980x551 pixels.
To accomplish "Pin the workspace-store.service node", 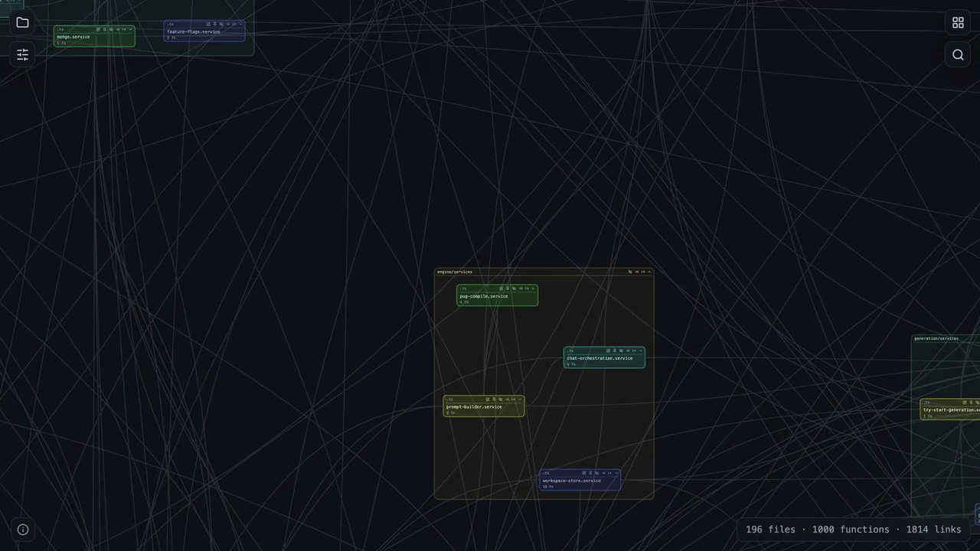I will click(x=590, y=473).
